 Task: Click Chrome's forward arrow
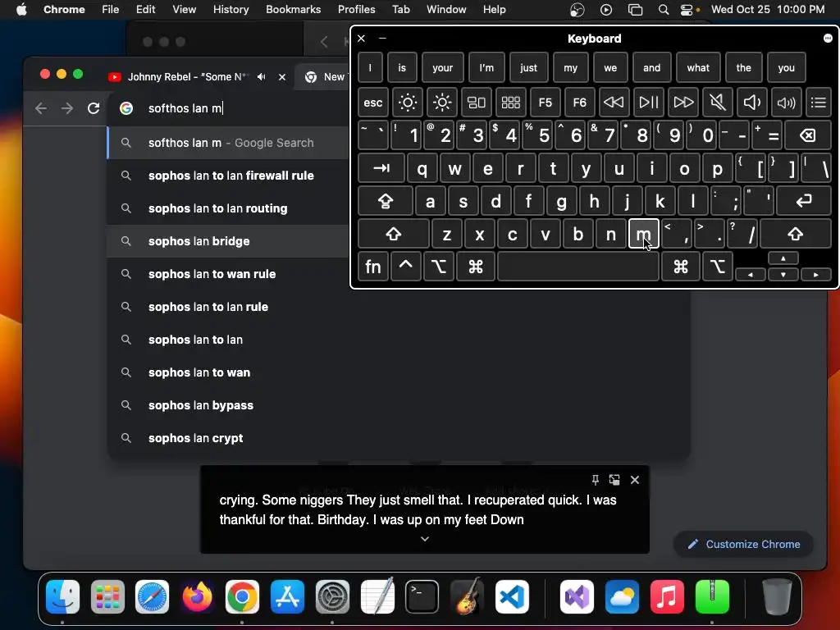click(67, 109)
